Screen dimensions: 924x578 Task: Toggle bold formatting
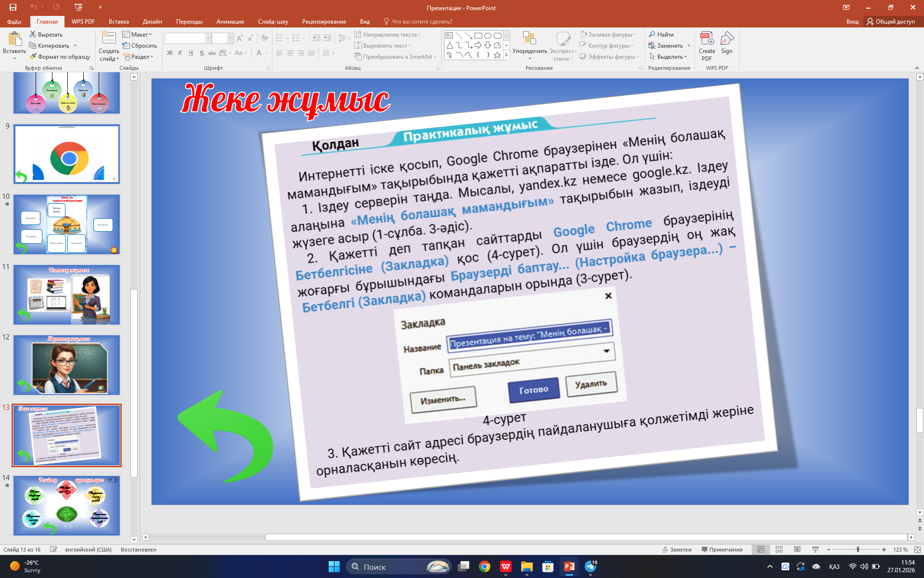point(169,53)
